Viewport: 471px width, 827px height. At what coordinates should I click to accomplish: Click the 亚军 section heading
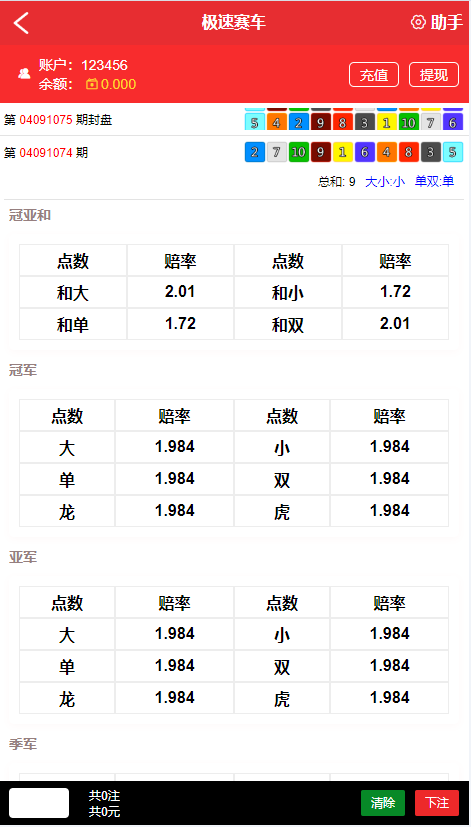pos(23,557)
